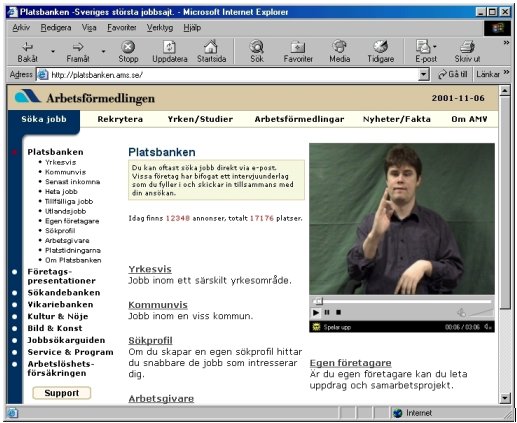Click the Gå till go button
This screenshot has height=423, width=517.
pyautogui.click(x=452, y=74)
